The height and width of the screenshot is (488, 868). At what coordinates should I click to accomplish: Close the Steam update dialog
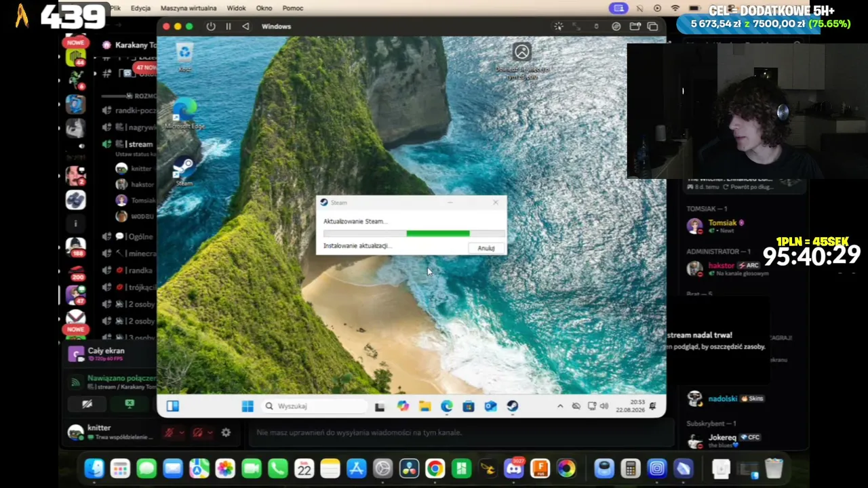click(496, 202)
